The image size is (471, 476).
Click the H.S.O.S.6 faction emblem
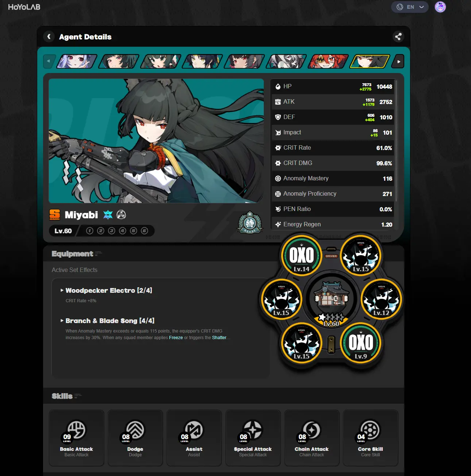pyautogui.click(x=250, y=222)
